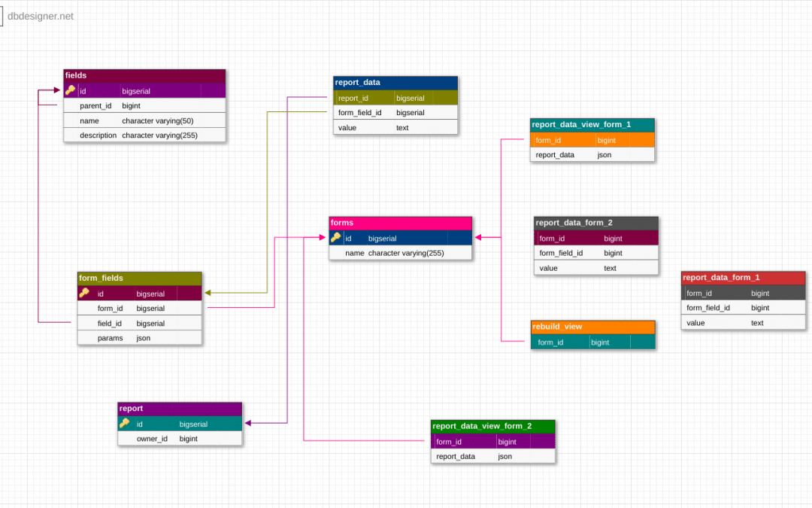Select the report_data table title bar
The height and width of the screenshot is (508, 812).
tap(395, 82)
